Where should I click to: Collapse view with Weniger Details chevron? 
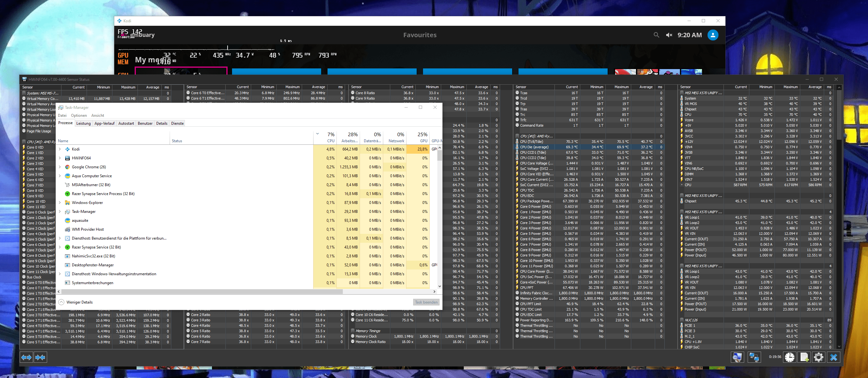pyautogui.click(x=61, y=302)
